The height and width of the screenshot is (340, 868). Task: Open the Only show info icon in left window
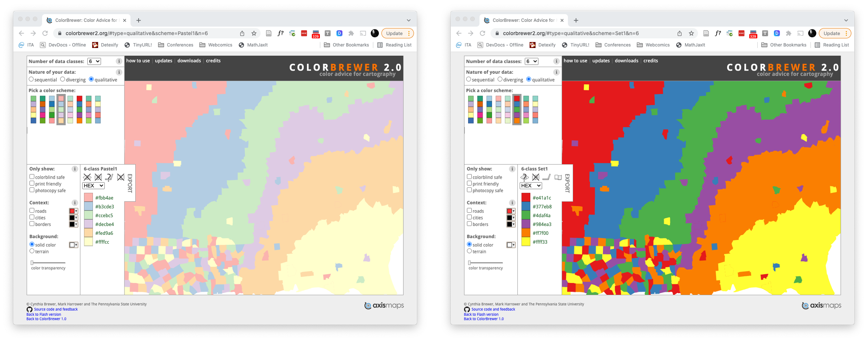click(75, 169)
